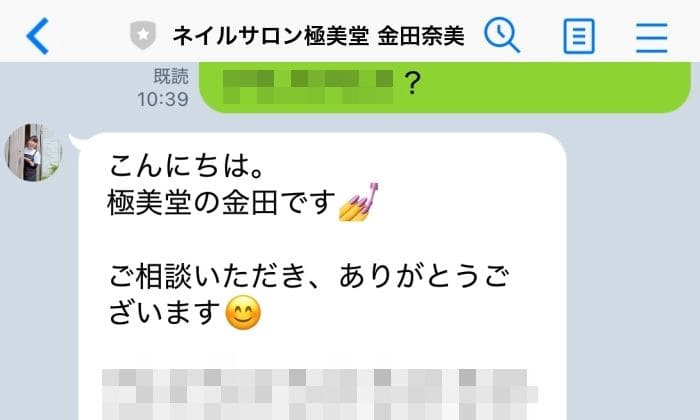The width and height of the screenshot is (700, 420).
Task: Tap the 既読 read status label
Action: point(171,76)
